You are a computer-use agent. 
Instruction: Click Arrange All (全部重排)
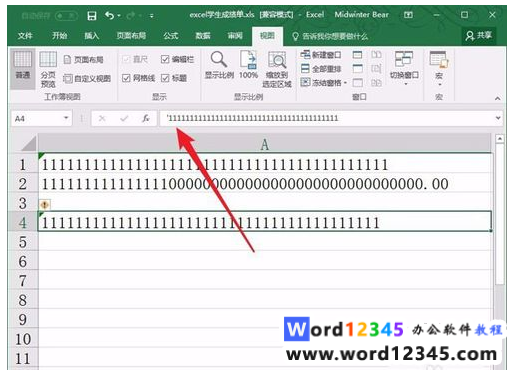pos(321,69)
